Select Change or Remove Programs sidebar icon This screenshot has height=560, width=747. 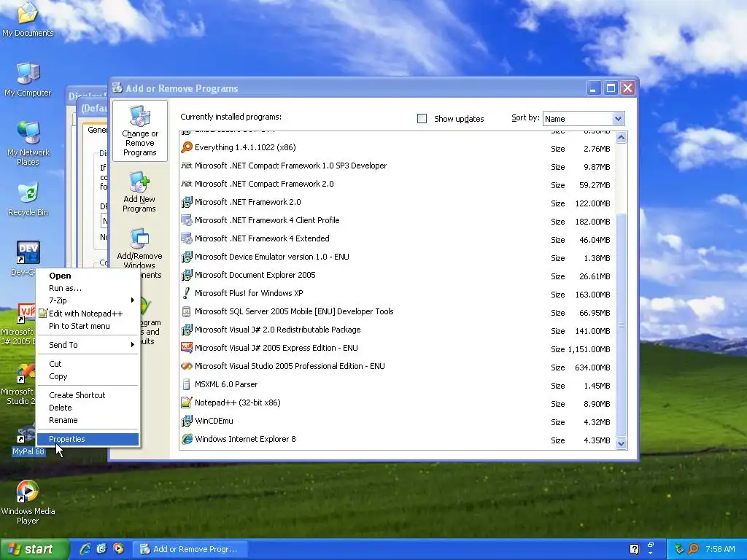click(139, 131)
